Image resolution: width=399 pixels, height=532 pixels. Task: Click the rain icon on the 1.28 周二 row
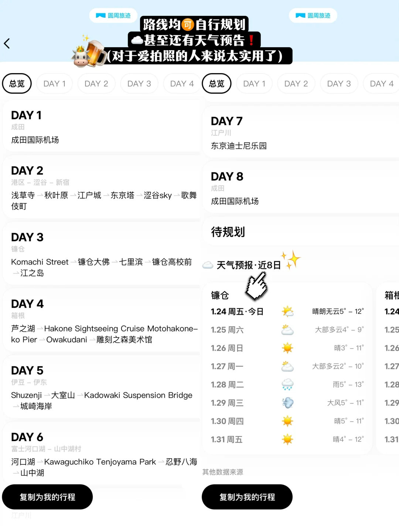[x=287, y=384]
